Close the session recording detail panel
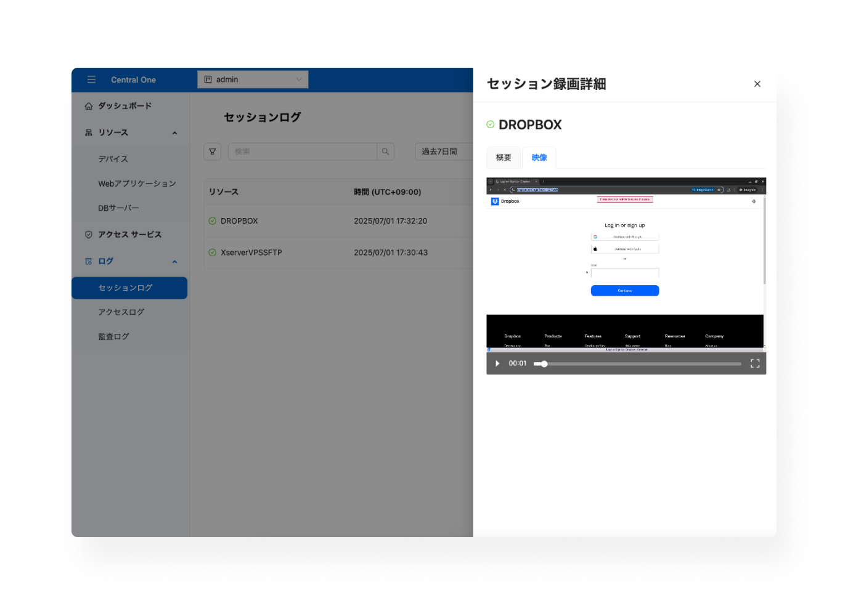Screen dimensions: 848x616 [757, 84]
